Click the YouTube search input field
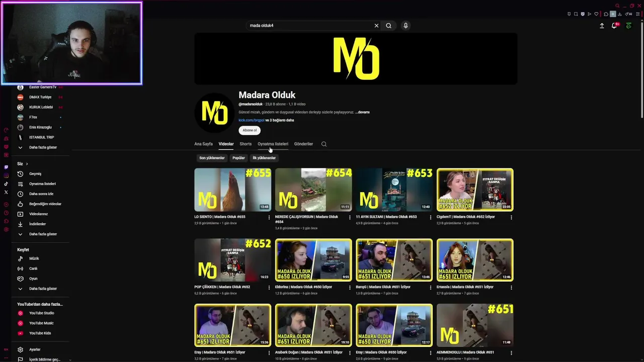 click(309, 26)
